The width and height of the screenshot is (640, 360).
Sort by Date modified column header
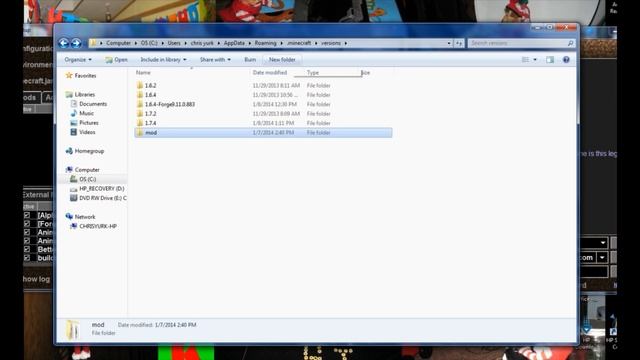click(x=271, y=73)
